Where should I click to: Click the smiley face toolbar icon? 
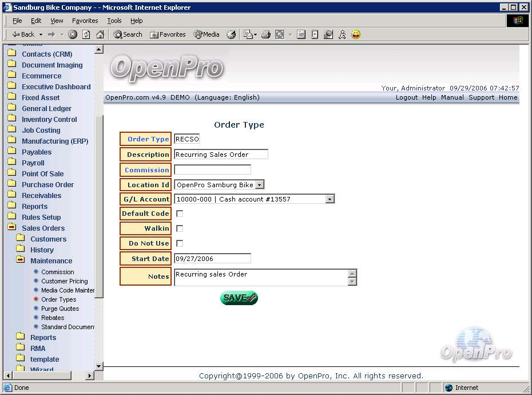point(356,34)
